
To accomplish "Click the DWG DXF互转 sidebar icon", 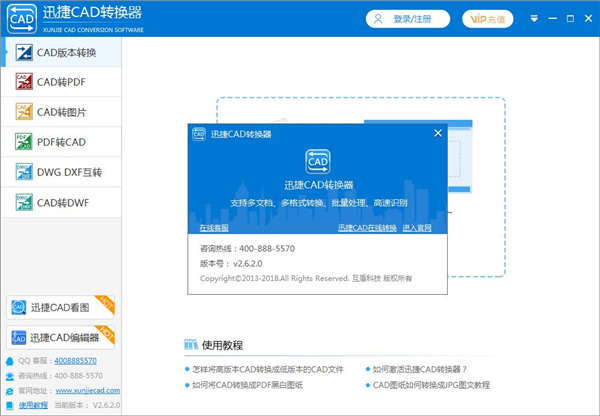I will coord(24,172).
